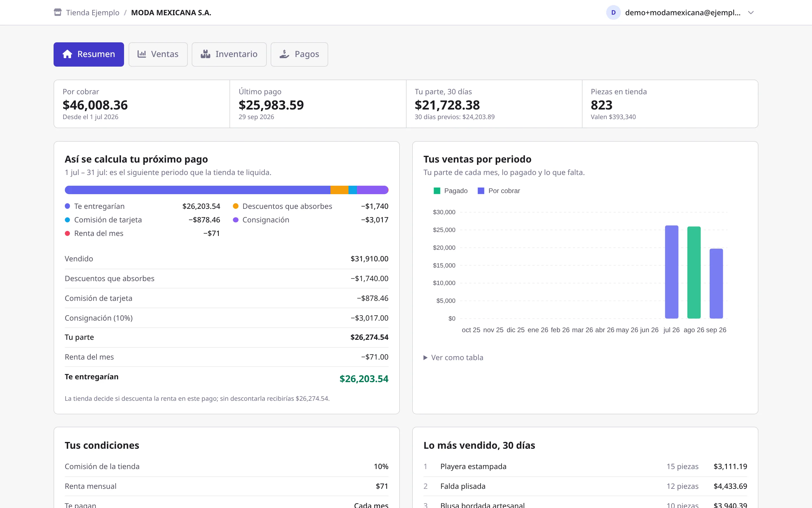Screen dimensions: 812x508
Task: Follow the Tienda Ejemplo breadcrumb link
Action: [x=92, y=12]
